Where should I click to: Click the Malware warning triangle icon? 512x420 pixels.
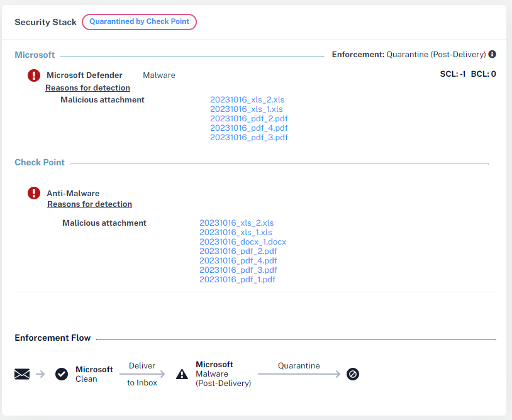(182, 374)
